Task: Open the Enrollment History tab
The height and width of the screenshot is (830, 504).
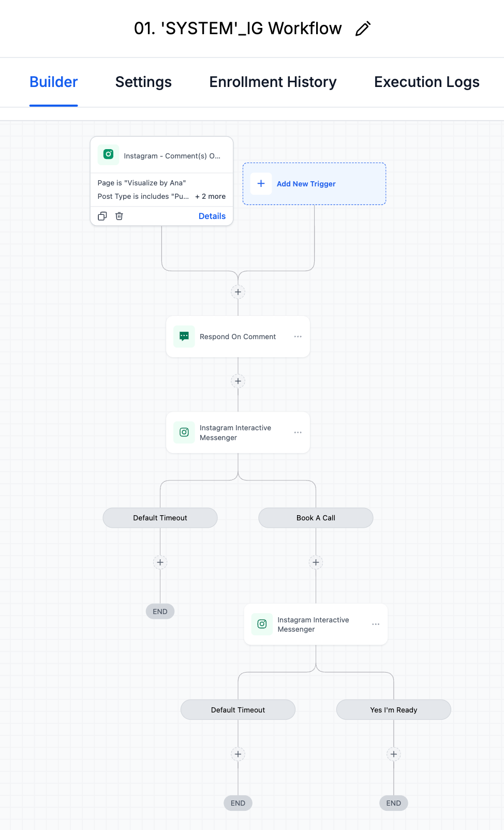Action: pyautogui.click(x=273, y=82)
